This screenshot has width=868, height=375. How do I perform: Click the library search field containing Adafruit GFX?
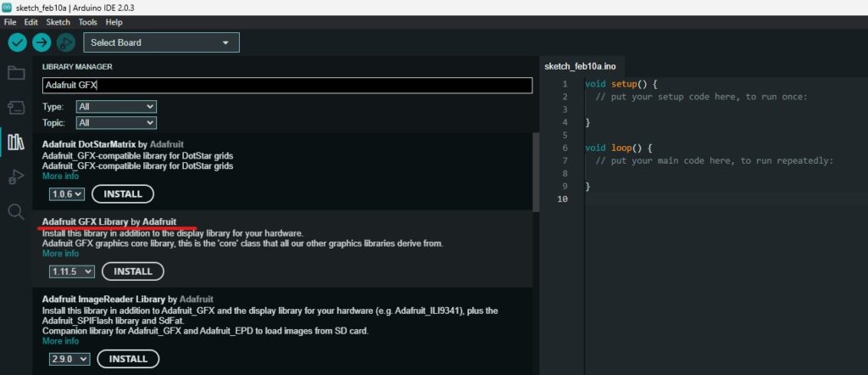(287, 86)
